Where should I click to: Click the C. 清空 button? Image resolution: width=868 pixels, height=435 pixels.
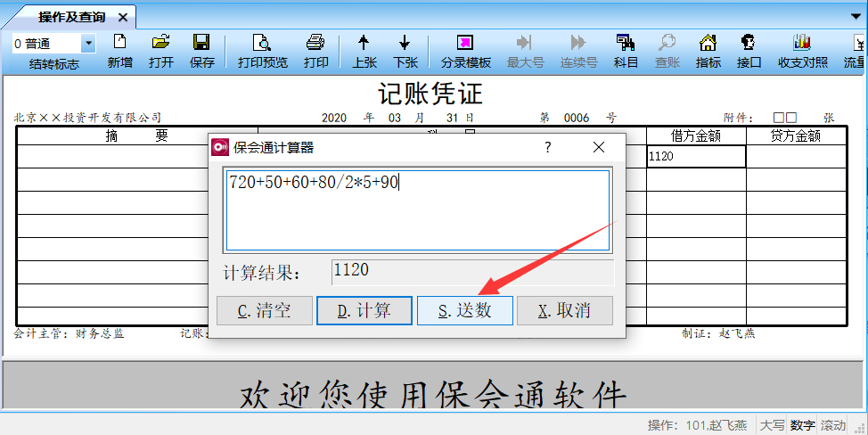tap(265, 310)
